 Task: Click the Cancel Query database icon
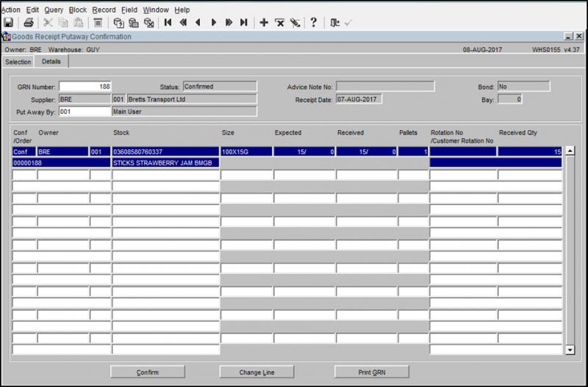149,23
